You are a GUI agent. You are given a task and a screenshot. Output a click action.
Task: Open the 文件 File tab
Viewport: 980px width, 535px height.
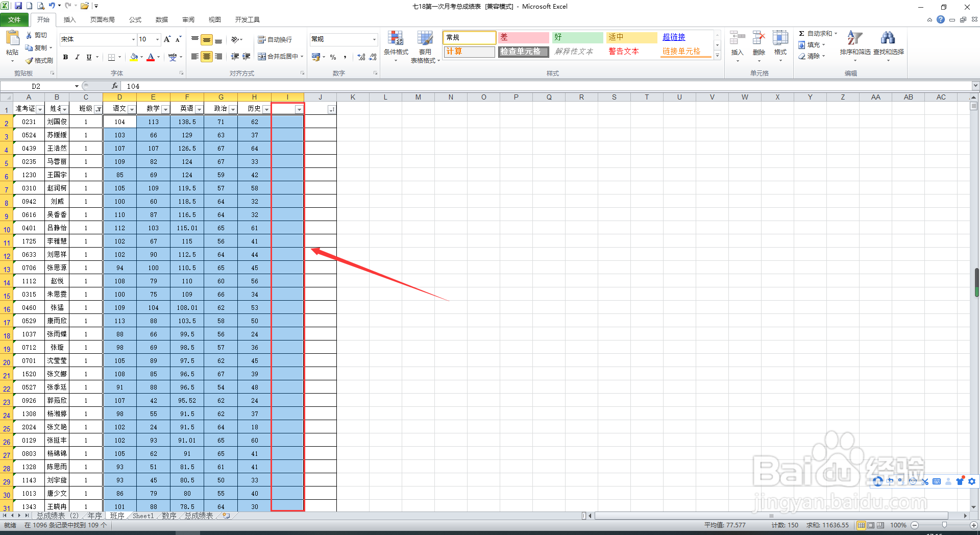(x=14, y=19)
